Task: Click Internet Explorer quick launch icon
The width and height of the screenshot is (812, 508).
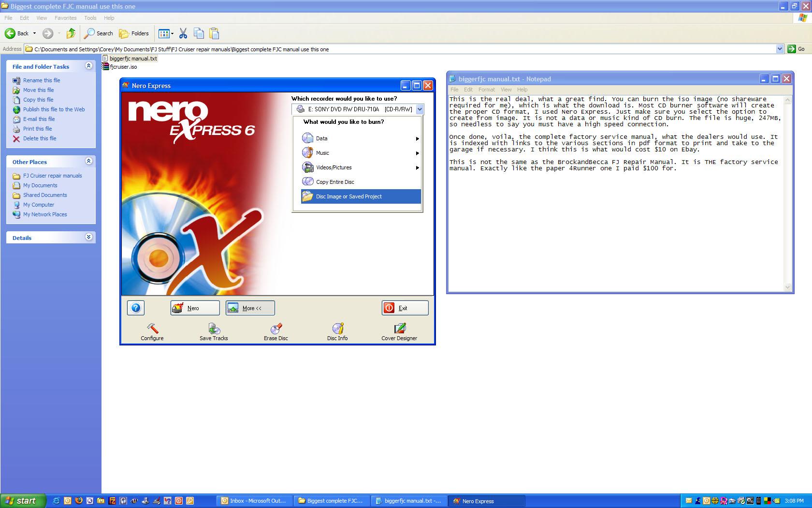Action: click(56, 501)
